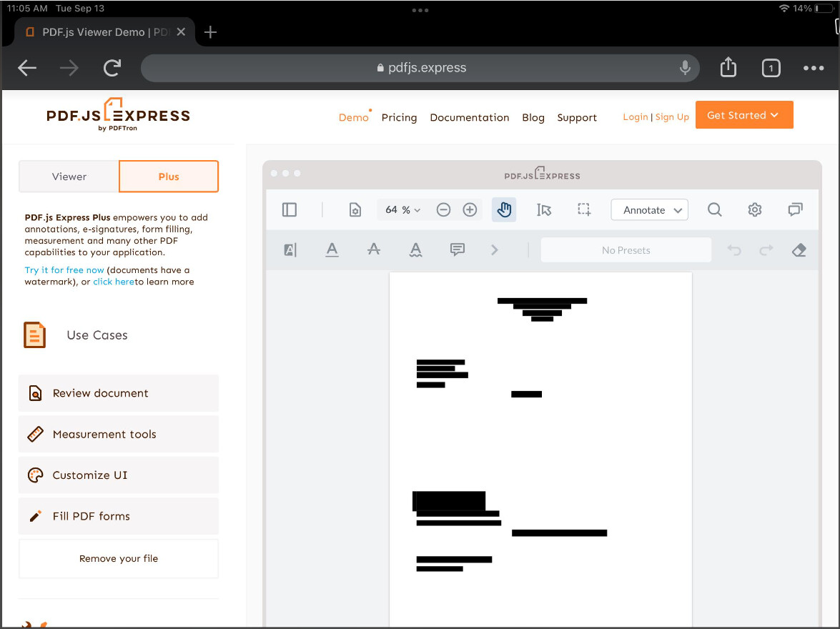
Task: Expand more annotation tools chevron
Action: [x=495, y=249]
